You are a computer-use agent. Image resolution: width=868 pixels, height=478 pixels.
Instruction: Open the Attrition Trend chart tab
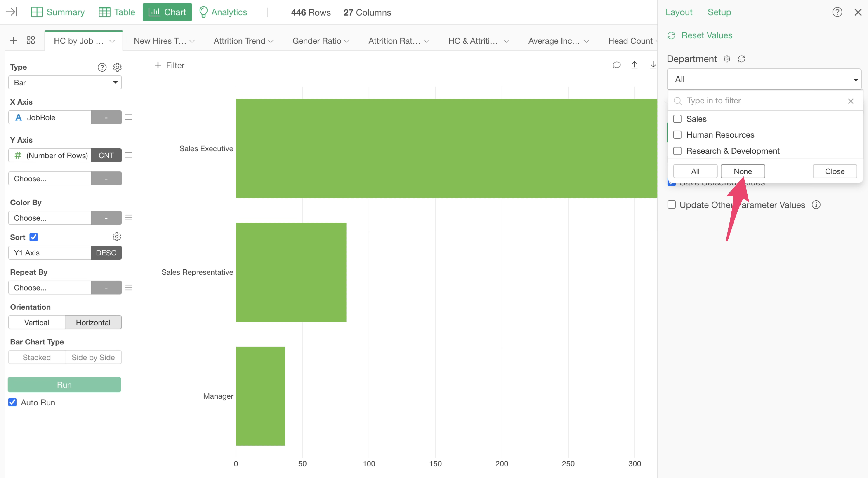[x=239, y=41]
